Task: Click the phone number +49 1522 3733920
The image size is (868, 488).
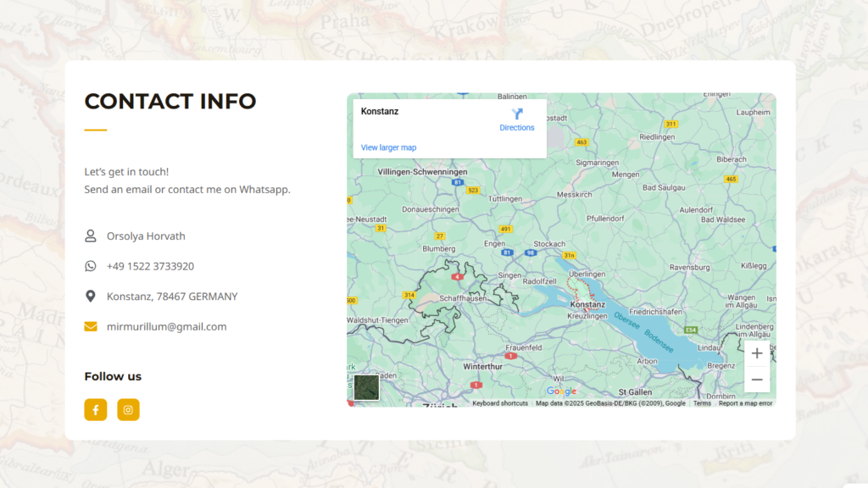Action: click(x=151, y=265)
